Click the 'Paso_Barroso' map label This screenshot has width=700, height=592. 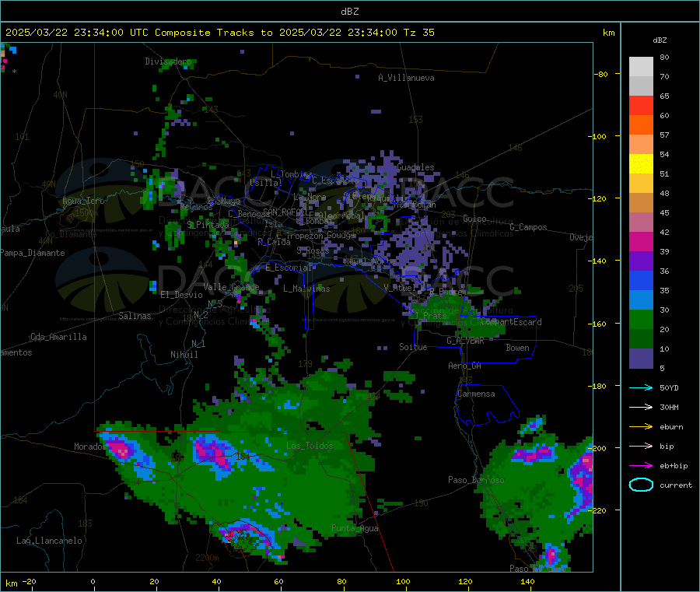coord(476,480)
